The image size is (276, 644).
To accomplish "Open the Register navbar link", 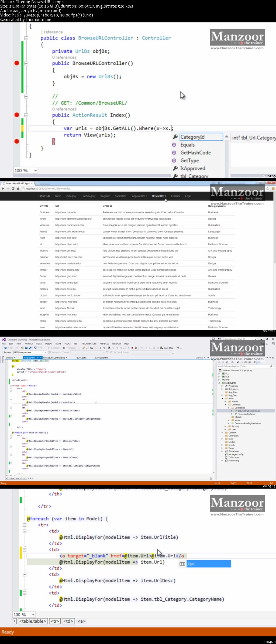I will (105, 196).
